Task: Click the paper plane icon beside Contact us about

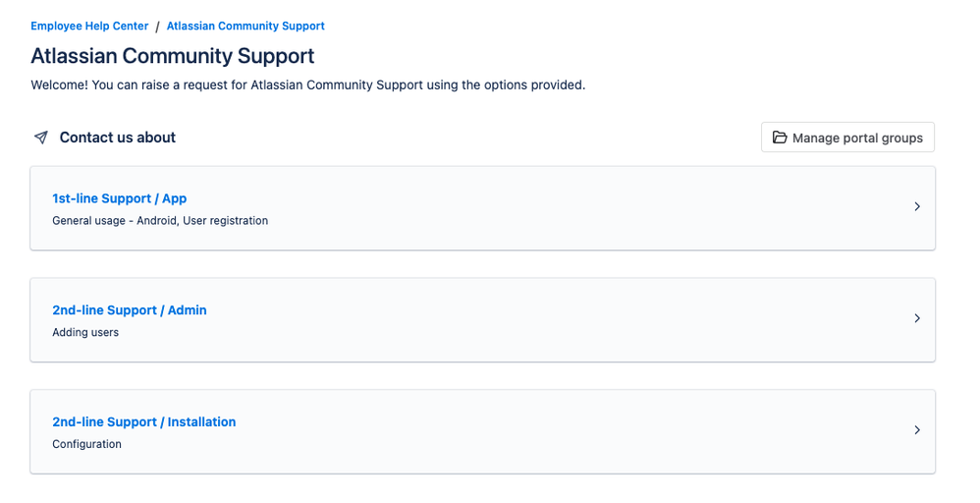Action: [x=40, y=138]
